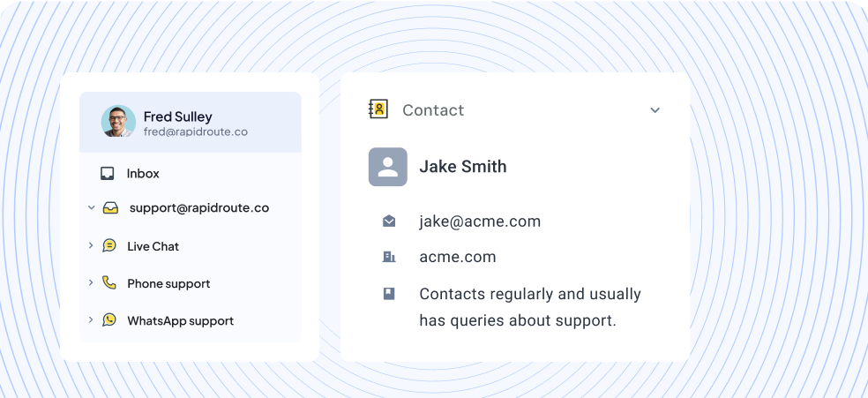Collapse the support@rapidroute.co inbox group
The image size is (868, 398).
point(91,208)
